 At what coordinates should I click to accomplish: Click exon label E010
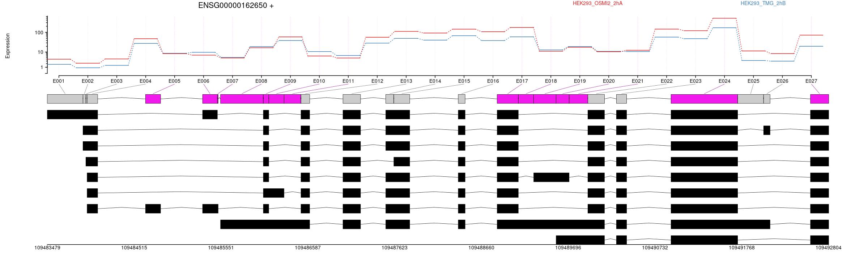coord(319,81)
